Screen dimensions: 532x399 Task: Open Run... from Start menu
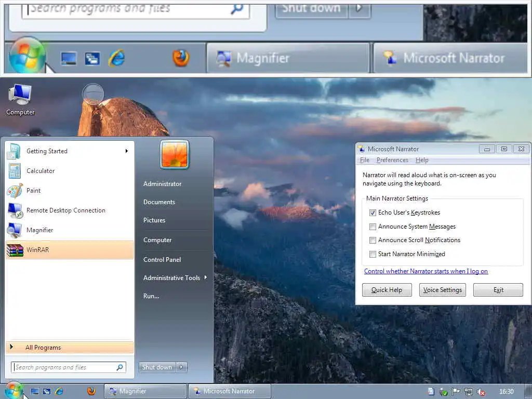pyautogui.click(x=151, y=296)
